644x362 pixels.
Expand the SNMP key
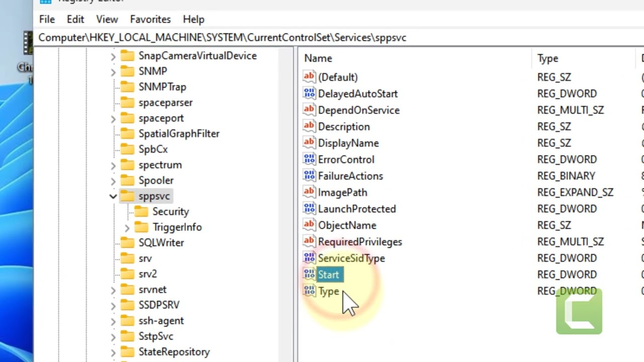pyautogui.click(x=113, y=71)
